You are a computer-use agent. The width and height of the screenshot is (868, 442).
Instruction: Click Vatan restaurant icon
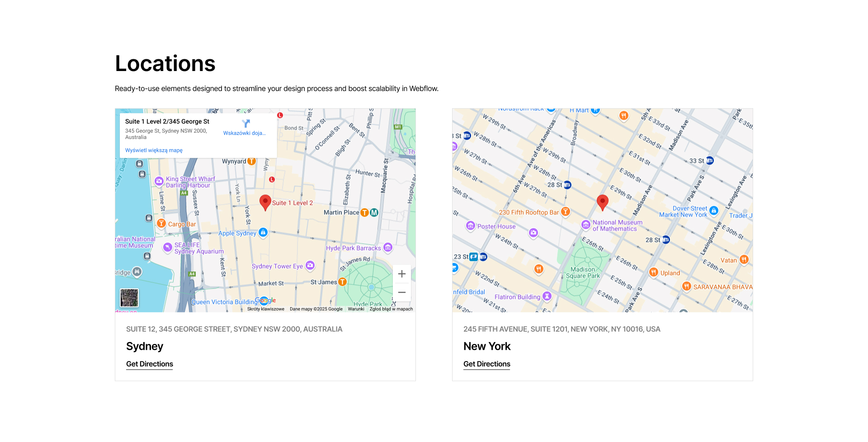[744, 260]
